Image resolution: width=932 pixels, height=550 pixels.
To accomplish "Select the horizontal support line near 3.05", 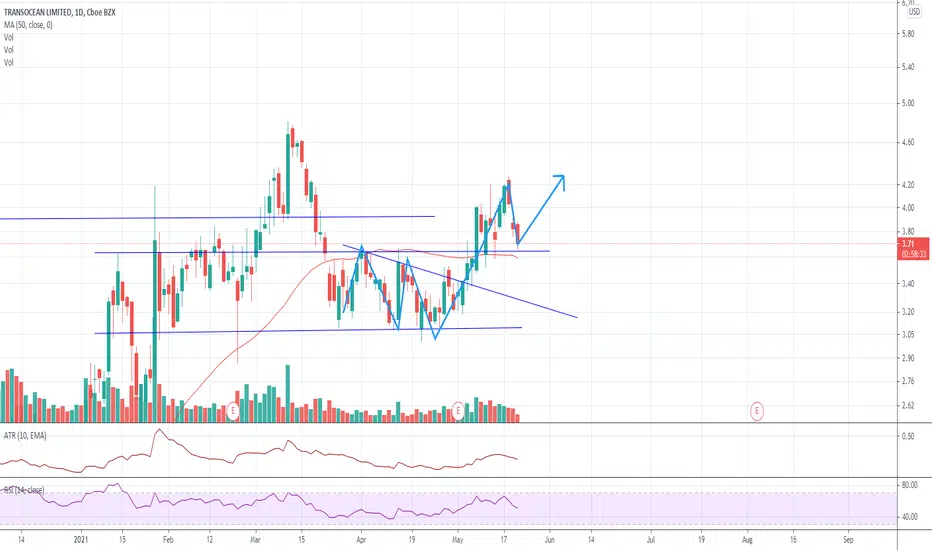I will 308,331.
